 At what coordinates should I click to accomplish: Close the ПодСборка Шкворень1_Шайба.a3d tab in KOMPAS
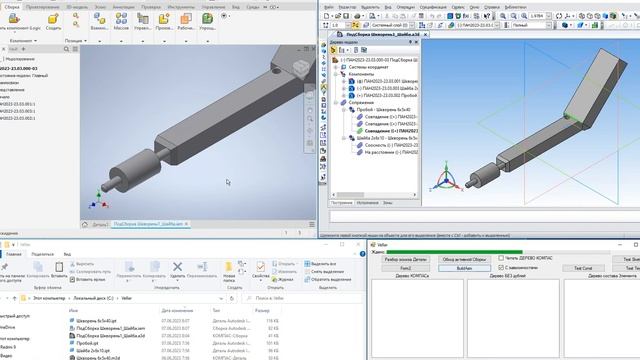tap(425, 35)
